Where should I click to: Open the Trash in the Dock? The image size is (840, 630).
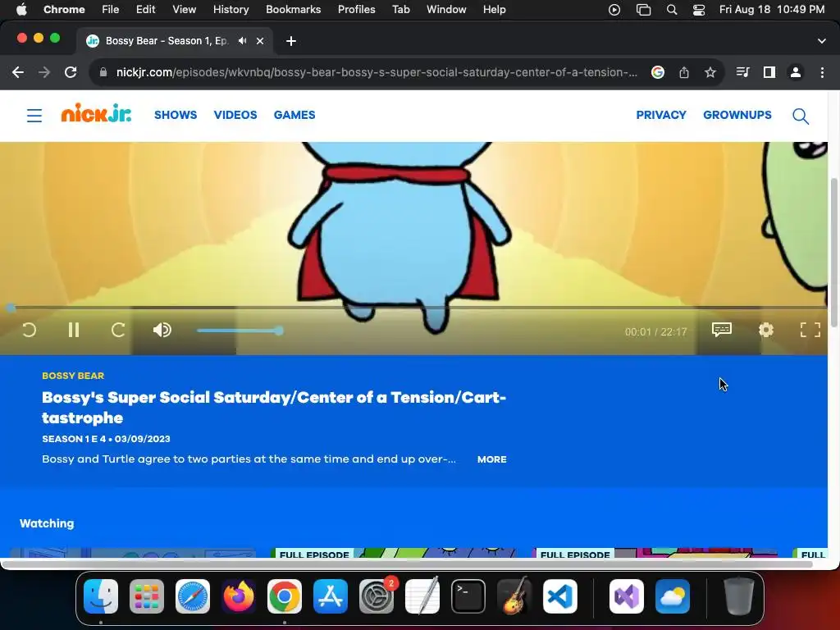(738, 596)
